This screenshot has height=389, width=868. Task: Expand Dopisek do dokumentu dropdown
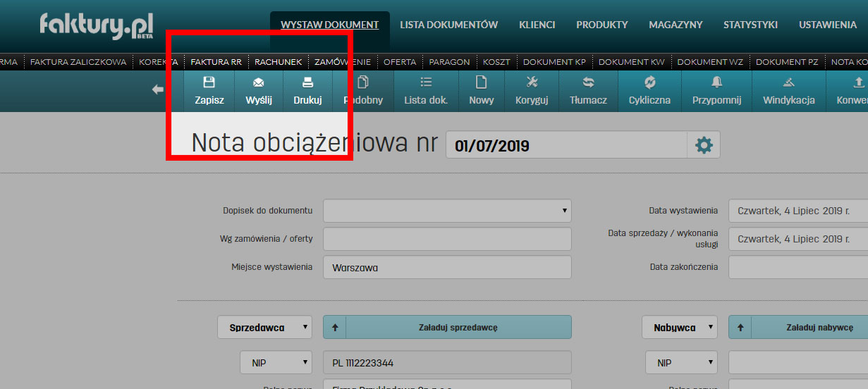pos(447,211)
